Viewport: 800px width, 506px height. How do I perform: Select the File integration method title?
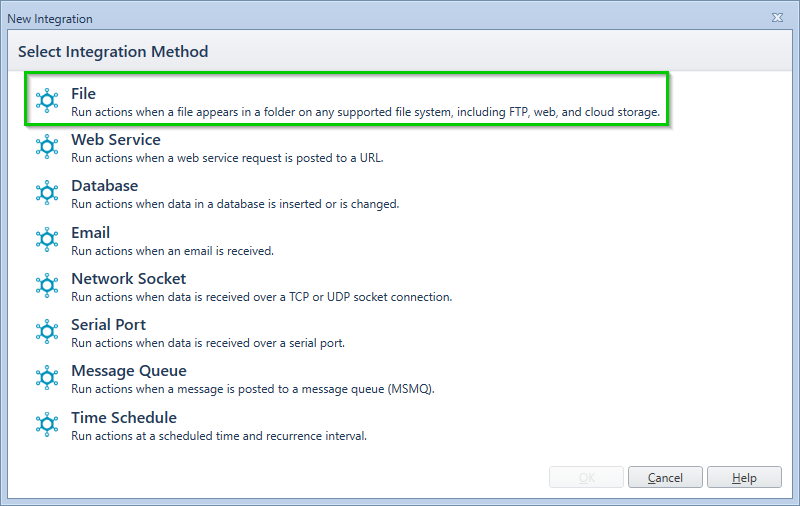click(x=83, y=94)
